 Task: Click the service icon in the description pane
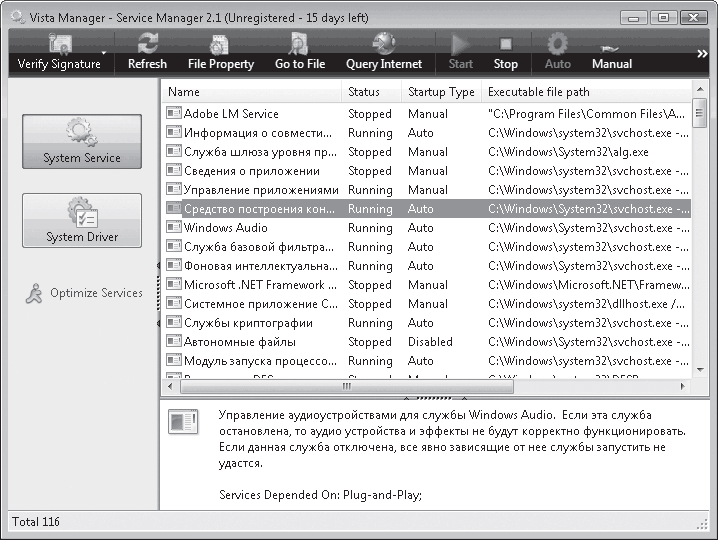[183, 422]
